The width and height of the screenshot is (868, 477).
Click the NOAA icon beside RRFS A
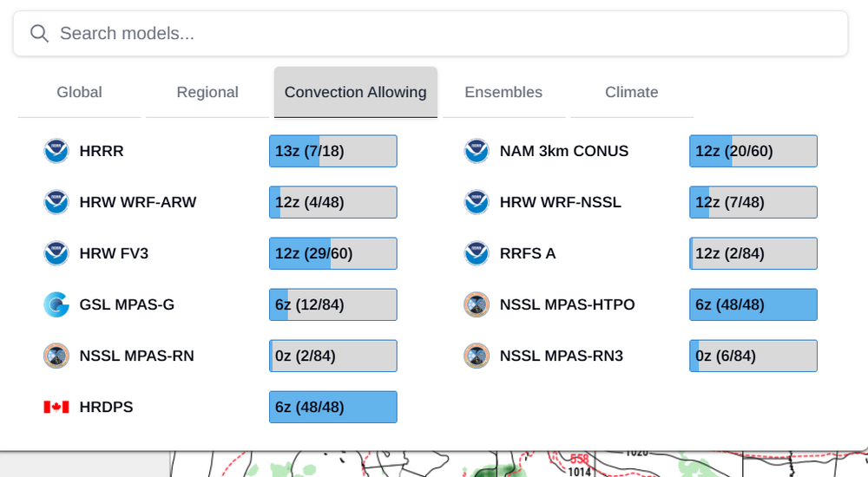pos(477,253)
